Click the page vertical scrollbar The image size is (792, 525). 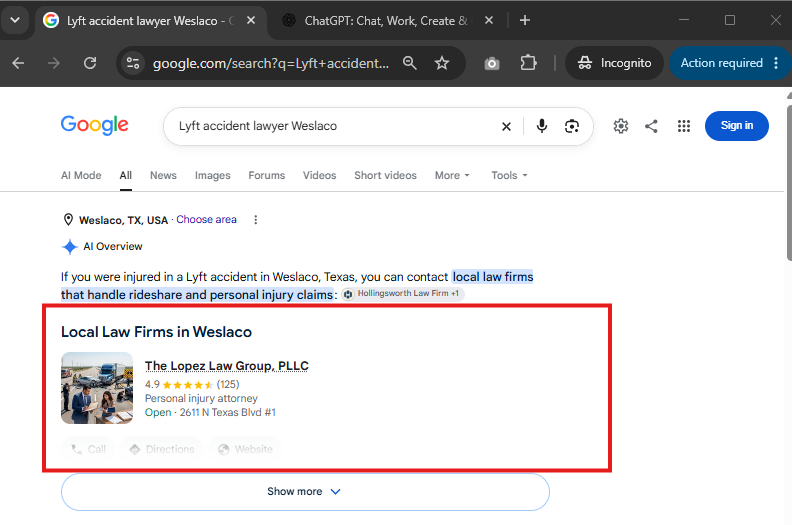pyautogui.click(x=788, y=182)
